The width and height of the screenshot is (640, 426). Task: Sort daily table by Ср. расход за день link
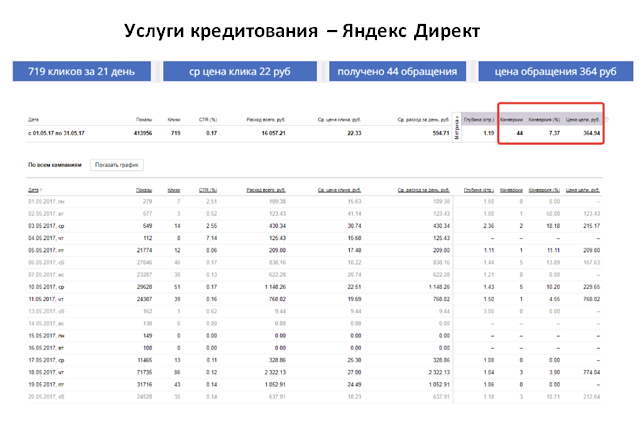(423, 190)
